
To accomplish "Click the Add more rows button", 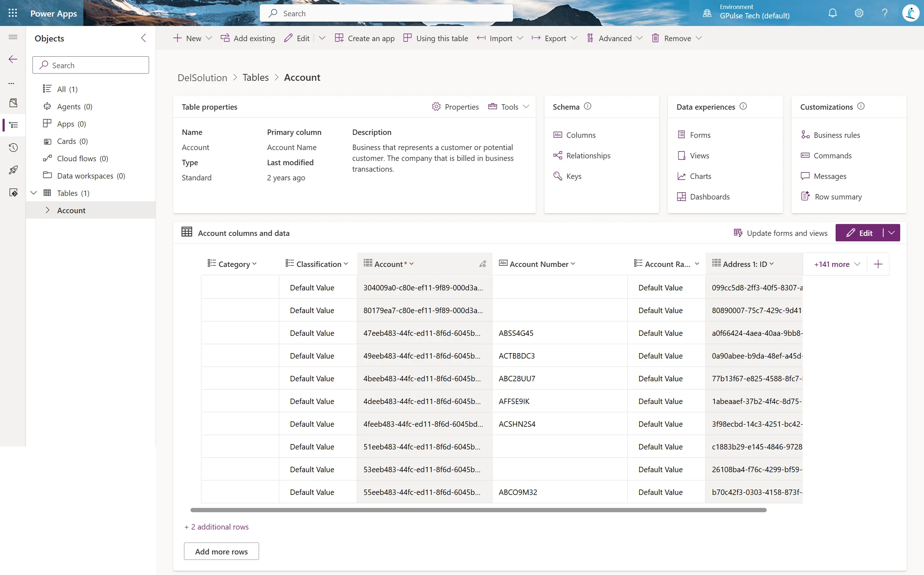I will [x=221, y=551].
